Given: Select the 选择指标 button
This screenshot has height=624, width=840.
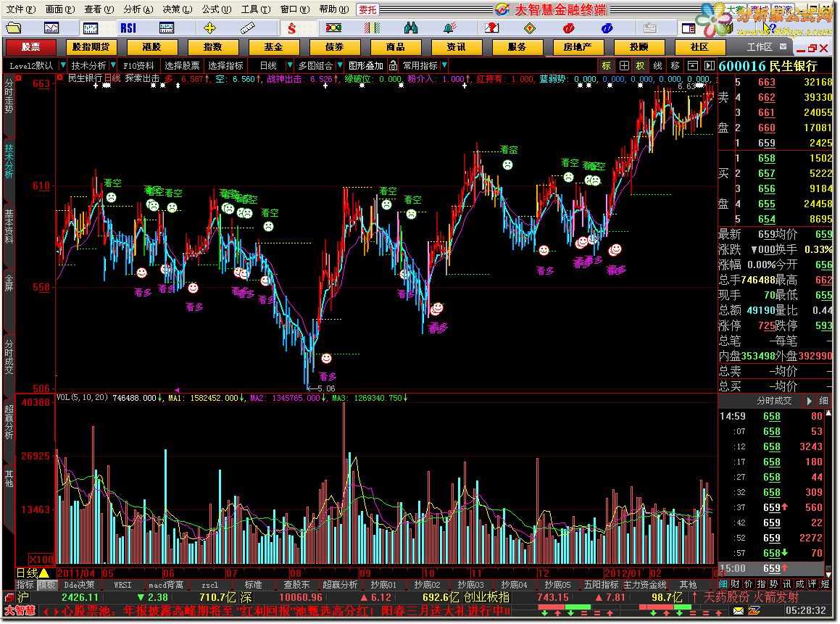Looking at the screenshot, I should [x=225, y=65].
